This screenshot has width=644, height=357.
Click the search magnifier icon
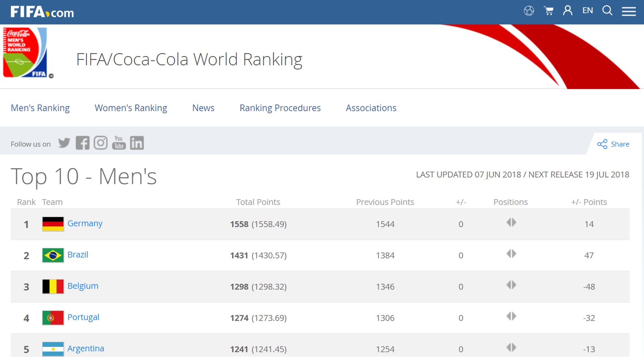pos(607,11)
